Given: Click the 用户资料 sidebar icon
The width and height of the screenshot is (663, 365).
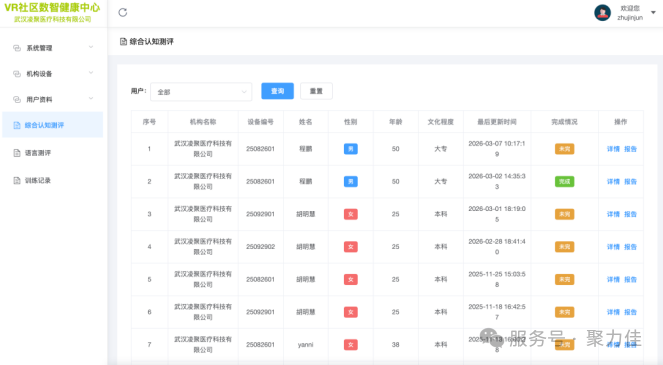Looking at the screenshot, I should (17, 100).
